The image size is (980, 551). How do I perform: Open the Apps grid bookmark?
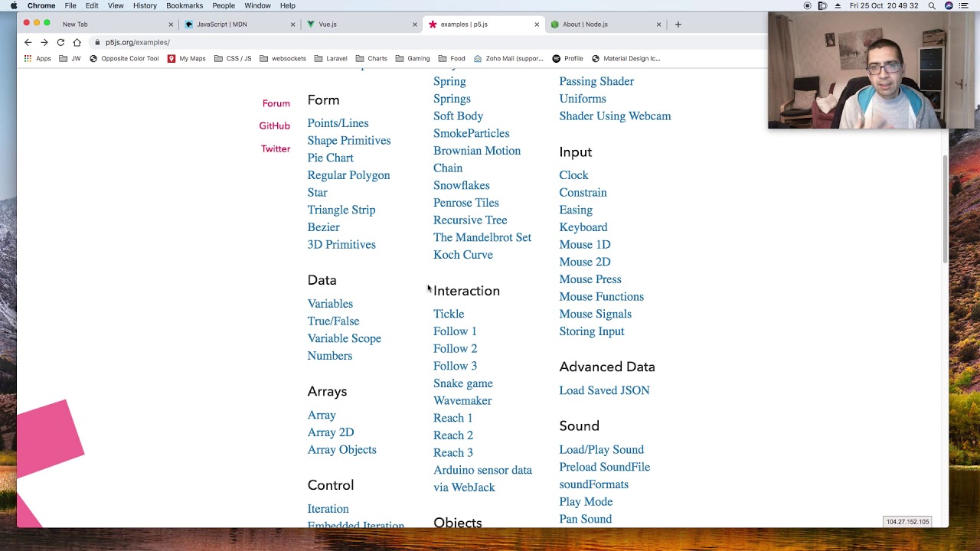click(38, 58)
